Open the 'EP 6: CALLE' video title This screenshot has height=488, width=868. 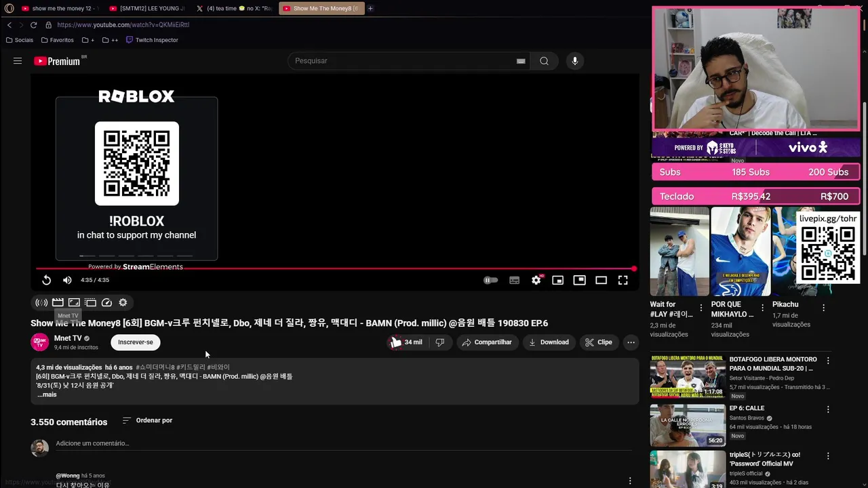pos(747,408)
